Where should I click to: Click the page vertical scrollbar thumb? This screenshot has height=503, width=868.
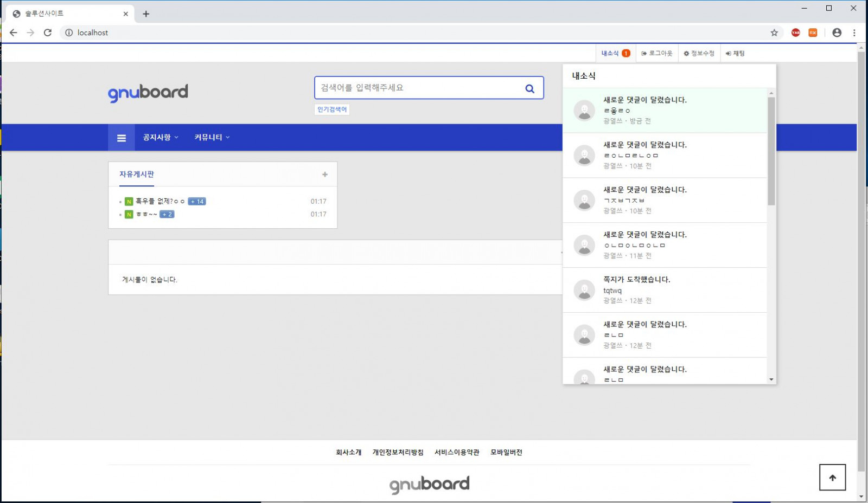[861, 262]
